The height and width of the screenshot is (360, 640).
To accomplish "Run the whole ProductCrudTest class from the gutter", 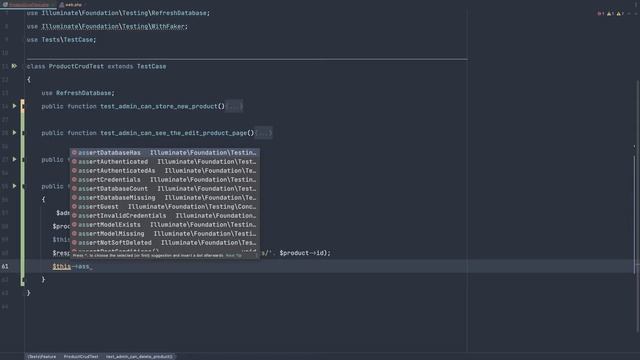I will coord(14,66).
